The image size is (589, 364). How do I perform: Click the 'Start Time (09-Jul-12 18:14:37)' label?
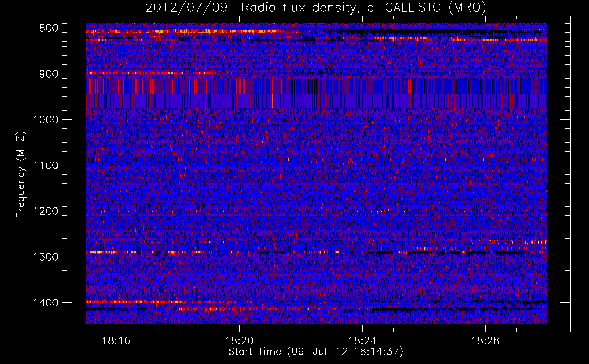[316, 352]
